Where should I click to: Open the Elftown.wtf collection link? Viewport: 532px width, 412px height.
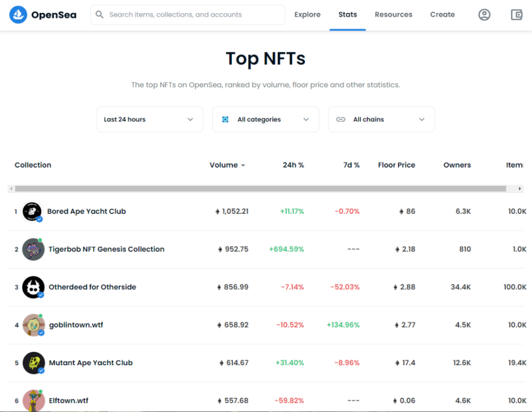(x=69, y=400)
